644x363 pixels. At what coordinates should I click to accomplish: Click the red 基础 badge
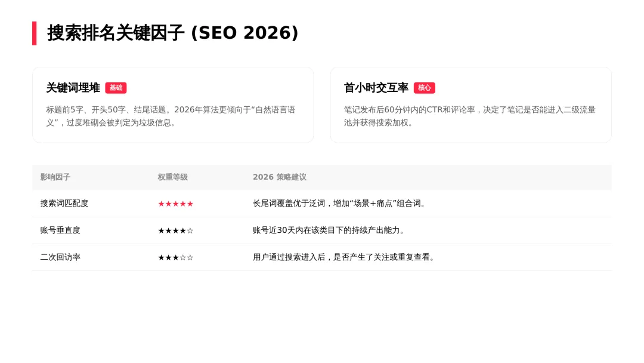point(116,88)
